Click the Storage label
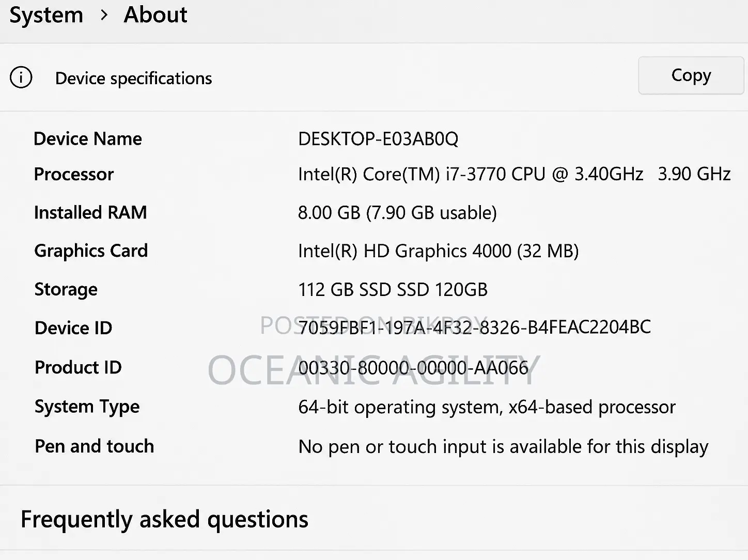 click(x=66, y=289)
